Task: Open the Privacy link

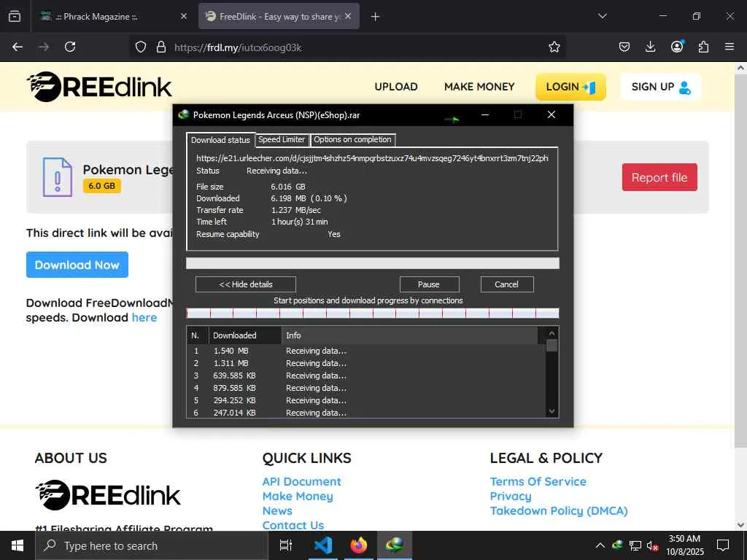Action: pyautogui.click(x=511, y=496)
